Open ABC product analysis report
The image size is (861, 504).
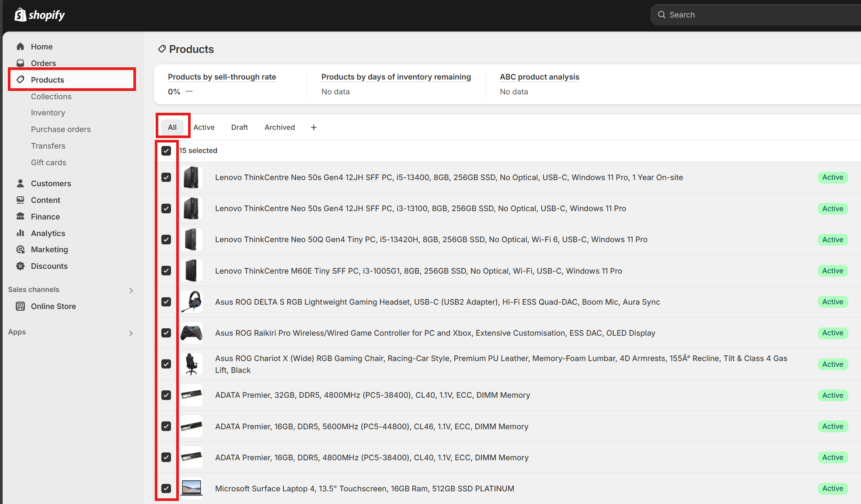tap(539, 76)
